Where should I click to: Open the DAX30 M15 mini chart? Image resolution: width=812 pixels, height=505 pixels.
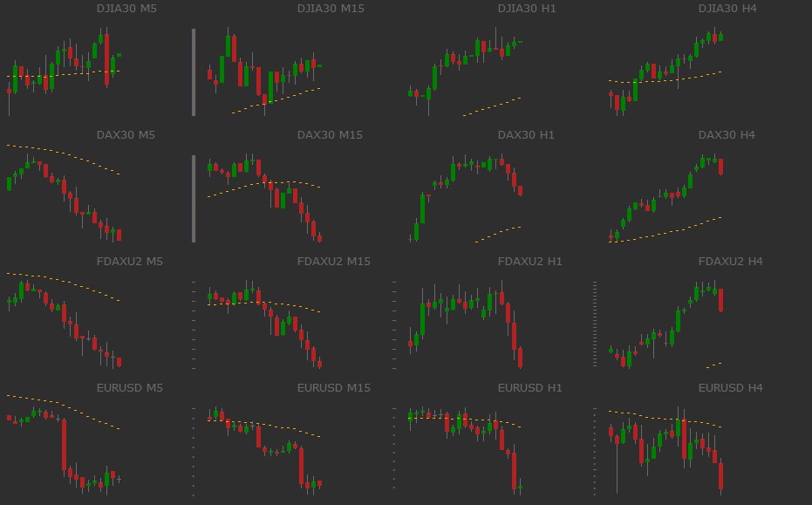click(264, 194)
